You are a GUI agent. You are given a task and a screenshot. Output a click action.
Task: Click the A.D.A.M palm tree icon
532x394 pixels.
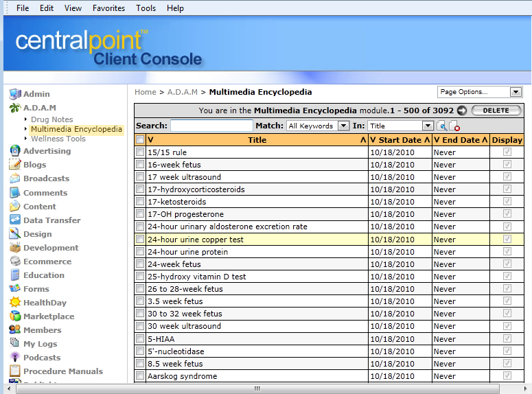[15, 108]
